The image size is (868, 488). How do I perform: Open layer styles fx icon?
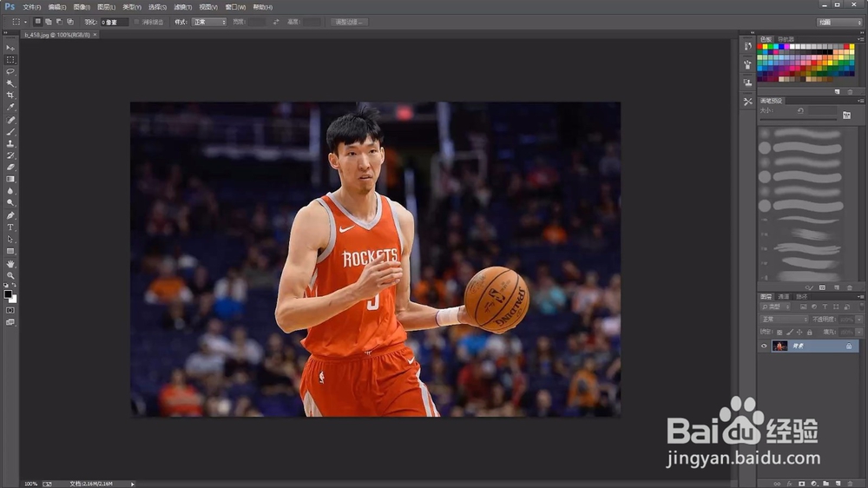click(789, 484)
